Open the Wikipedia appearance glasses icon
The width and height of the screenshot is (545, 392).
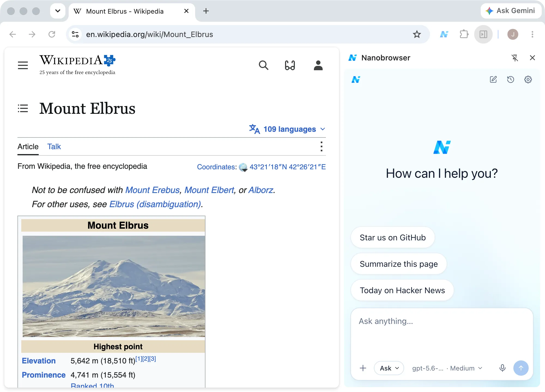290,65
